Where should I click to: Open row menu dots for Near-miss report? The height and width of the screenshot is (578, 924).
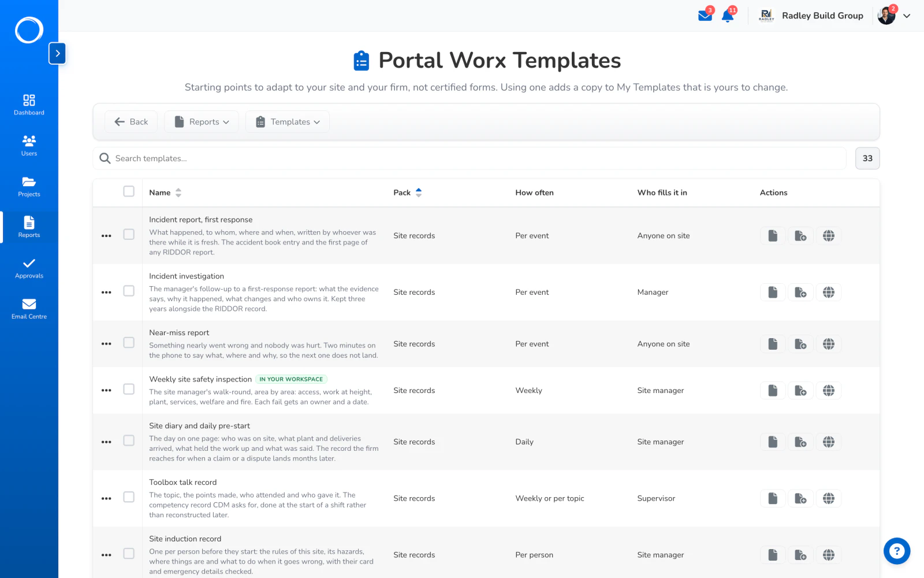click(106, 344)
